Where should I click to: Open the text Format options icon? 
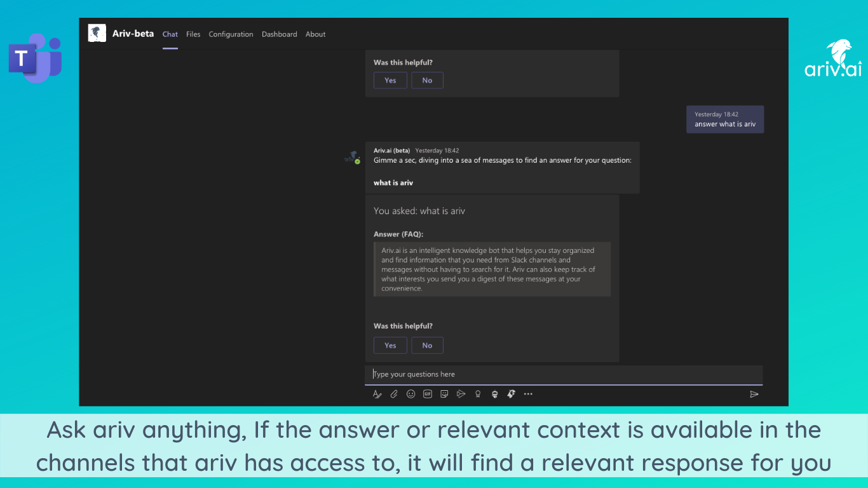(x=377, y=394)
